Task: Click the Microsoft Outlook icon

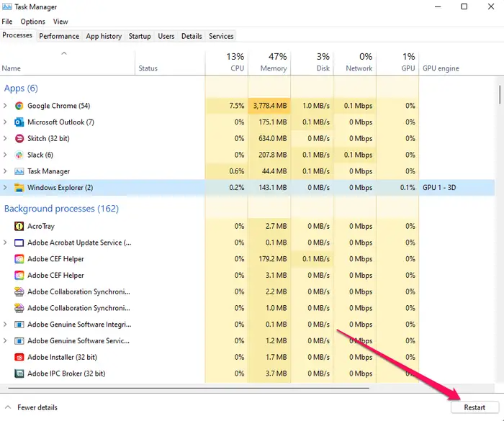Action: 19,122
